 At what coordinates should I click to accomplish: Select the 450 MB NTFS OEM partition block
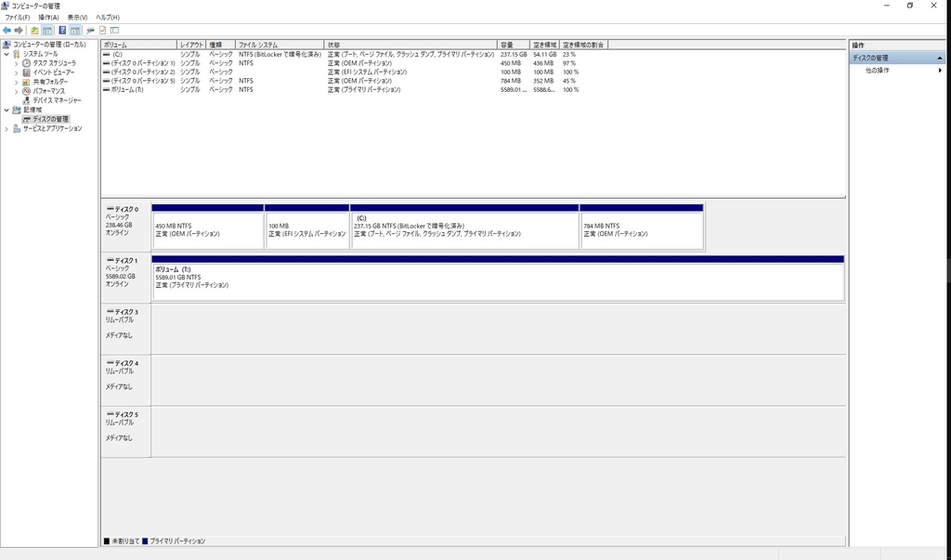pyautogui.click(x=208, y=227)
